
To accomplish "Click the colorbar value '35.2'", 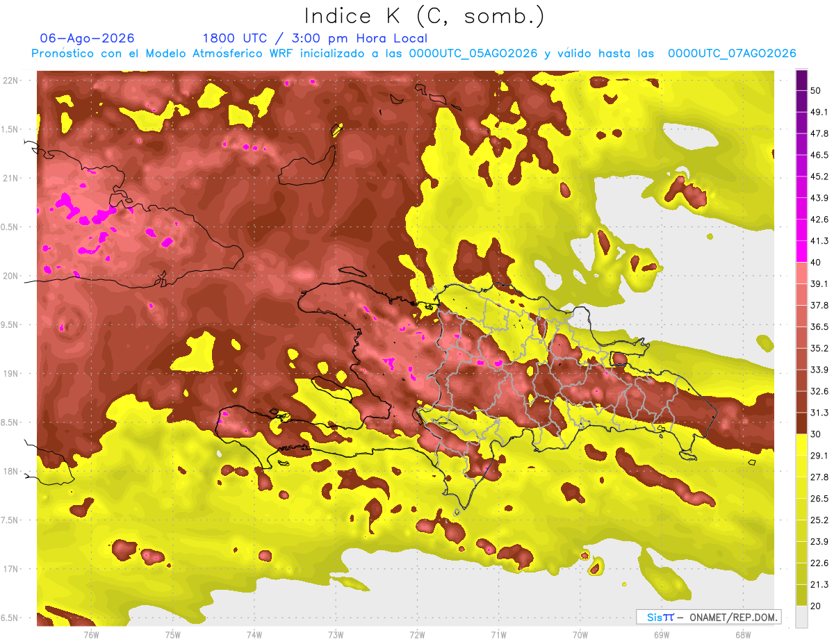I will (819, 348).
